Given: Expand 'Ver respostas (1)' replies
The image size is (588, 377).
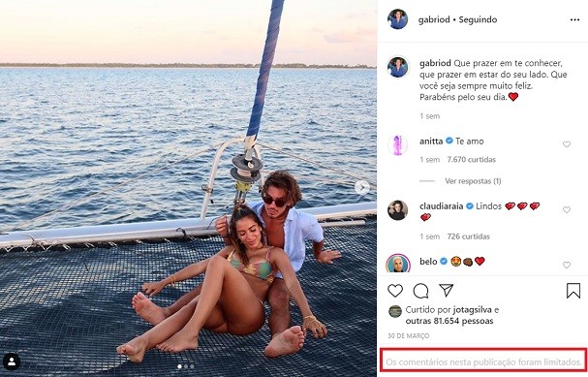Looking at the screenshot, I should coord(473,181).
